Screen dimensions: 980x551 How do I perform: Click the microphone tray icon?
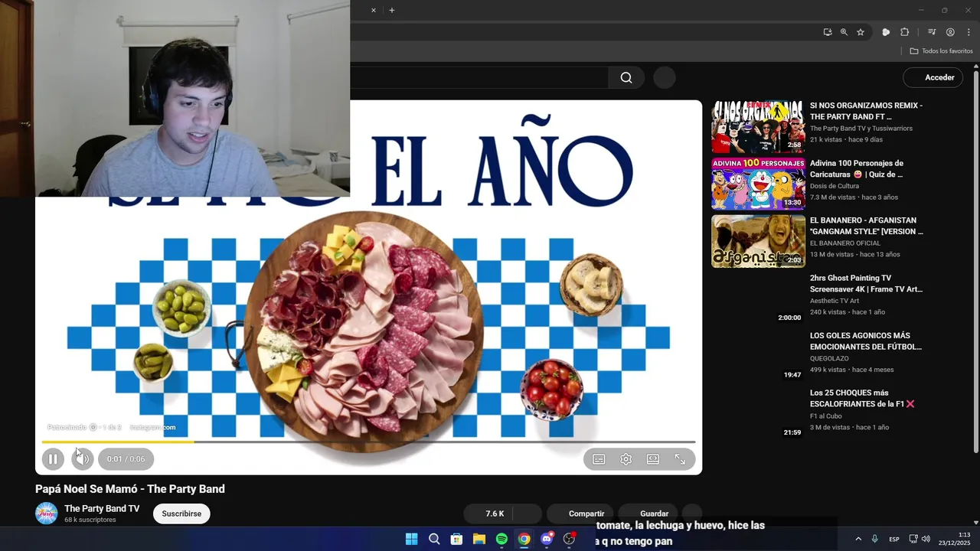click(874, 539)
